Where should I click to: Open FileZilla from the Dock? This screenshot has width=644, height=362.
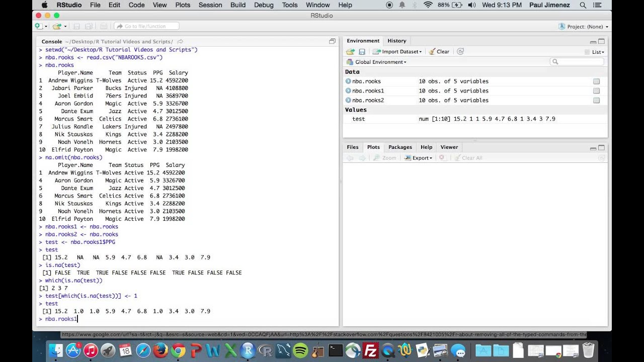click(x=370, y=350)
